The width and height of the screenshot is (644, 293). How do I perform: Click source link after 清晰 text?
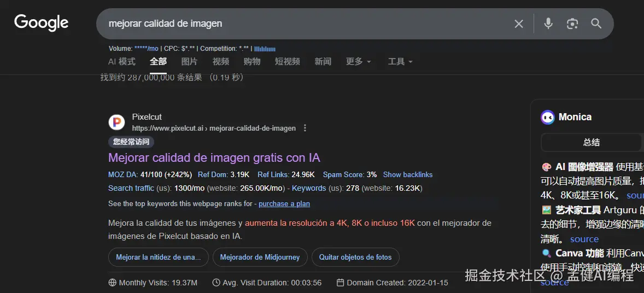click(584, 239)
